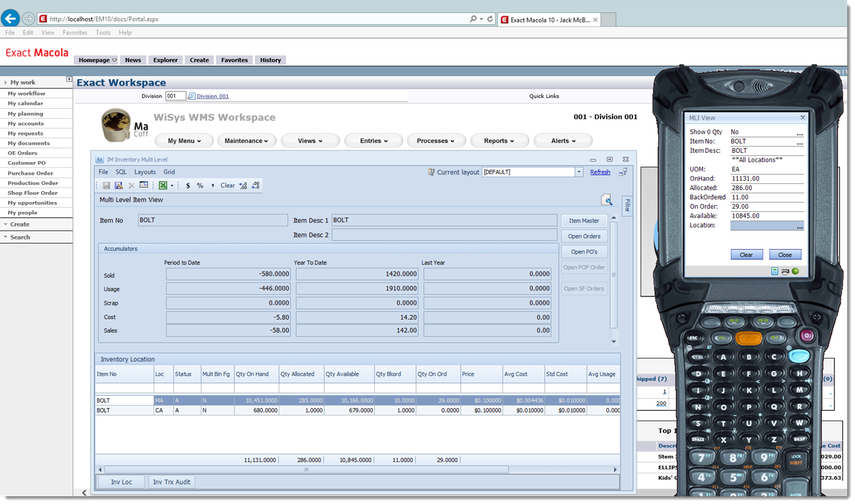Open the Views dropdown menu
The height and width of the screenshot is (504, 855).
(310, 141)
